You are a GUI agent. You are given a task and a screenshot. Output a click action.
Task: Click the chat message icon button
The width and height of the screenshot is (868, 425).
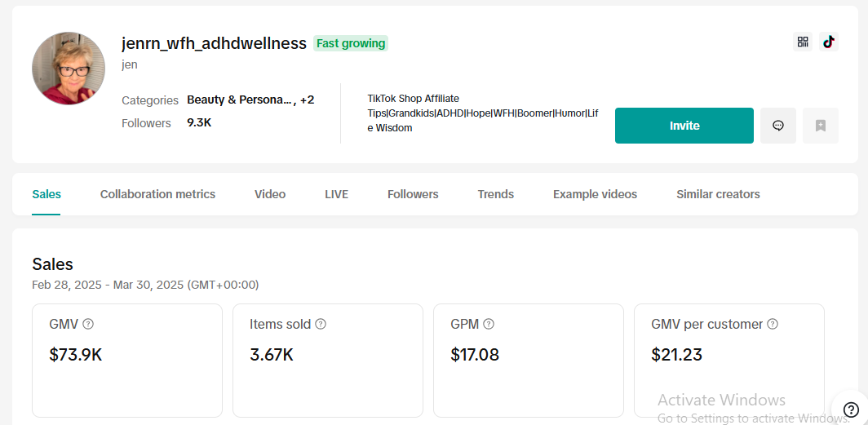[778, 126]
